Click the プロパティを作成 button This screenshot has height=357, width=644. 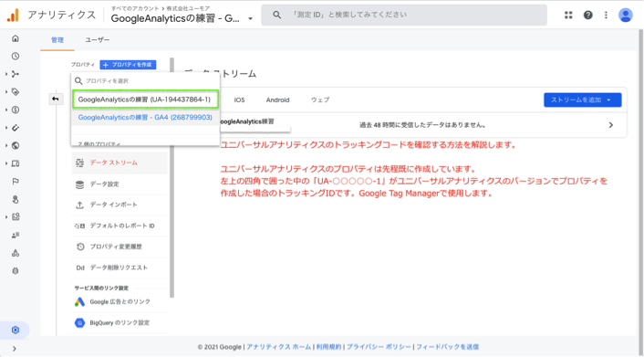pyautogui.click(x=128, y=65)
